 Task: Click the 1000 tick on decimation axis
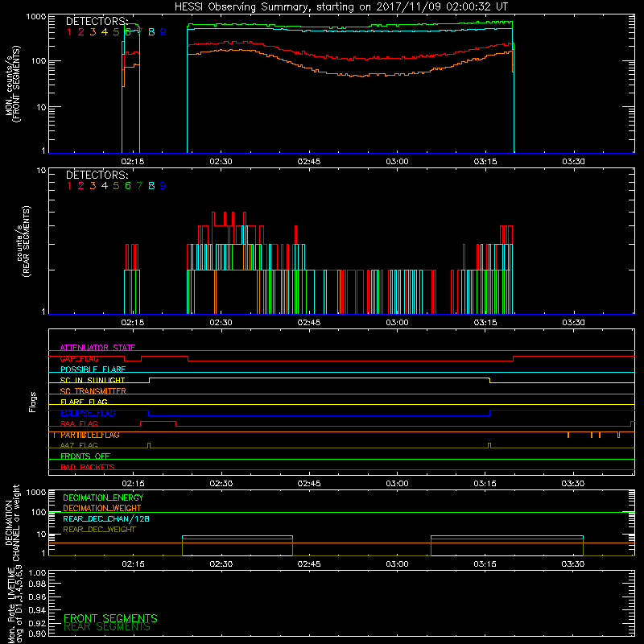point(36,493)
